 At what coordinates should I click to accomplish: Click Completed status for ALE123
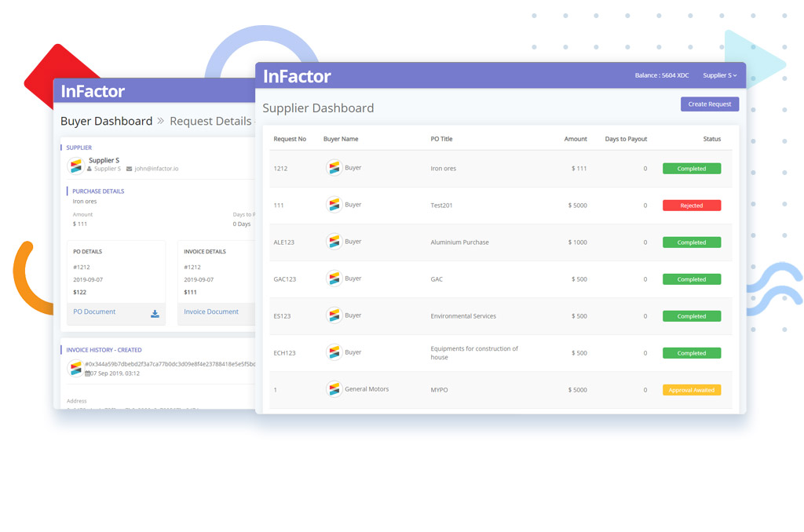coord(692,242)
